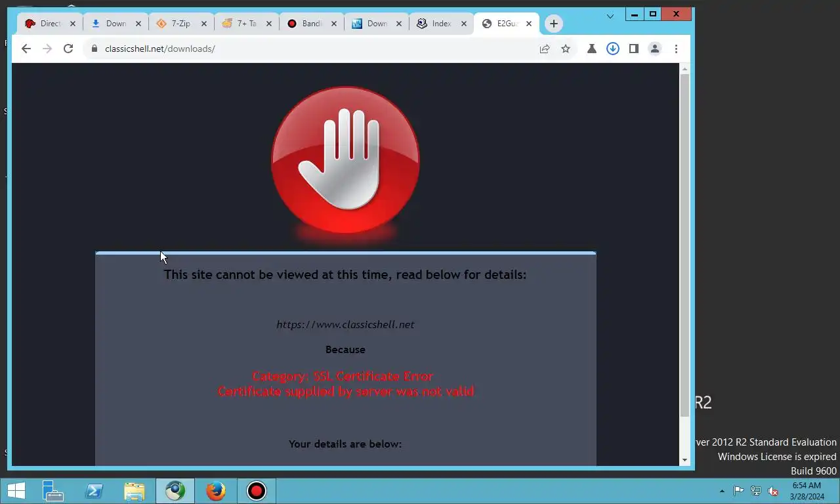
Task: Click 'Your details are below:' text
Action: tap(345, 444)
